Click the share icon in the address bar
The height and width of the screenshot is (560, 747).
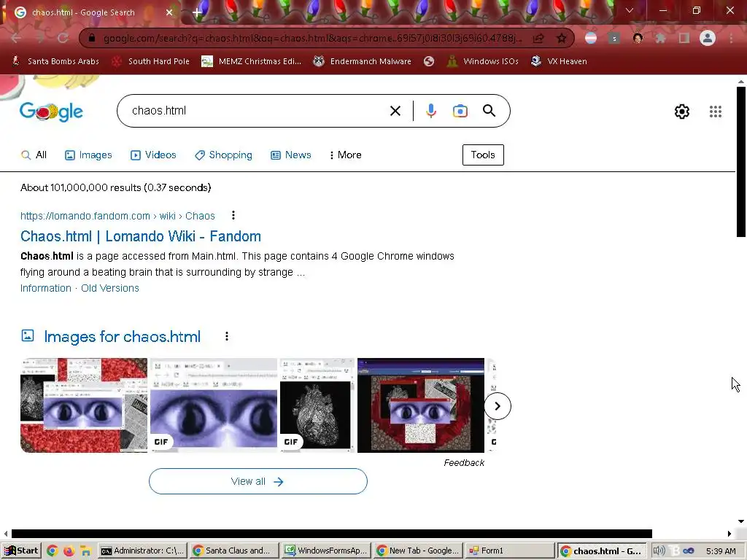(538, 38)
